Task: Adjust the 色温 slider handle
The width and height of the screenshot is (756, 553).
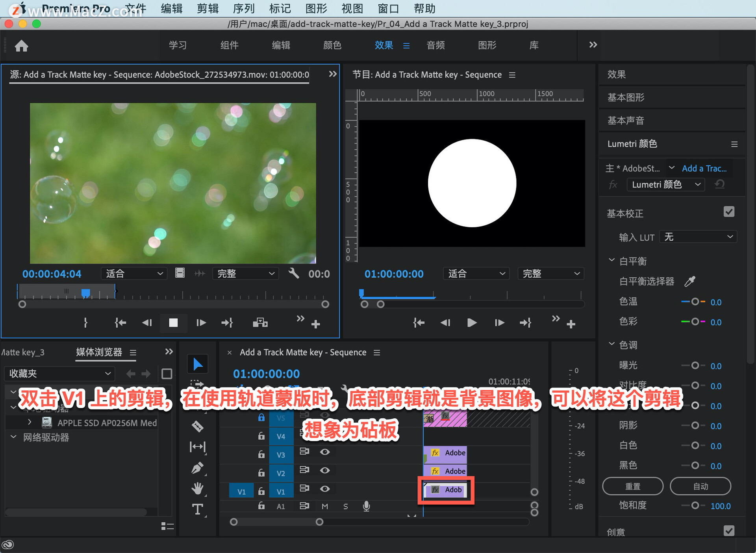Action: [695, 302]
